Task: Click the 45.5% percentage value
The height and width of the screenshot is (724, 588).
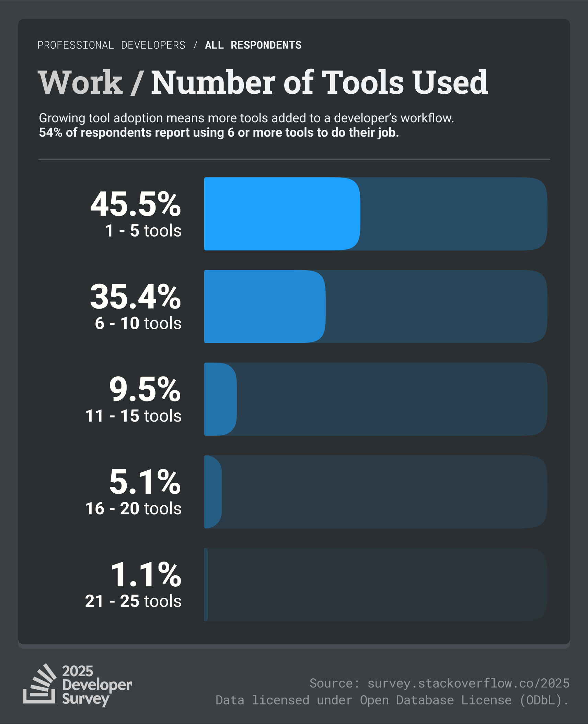Action: point(136,204)
